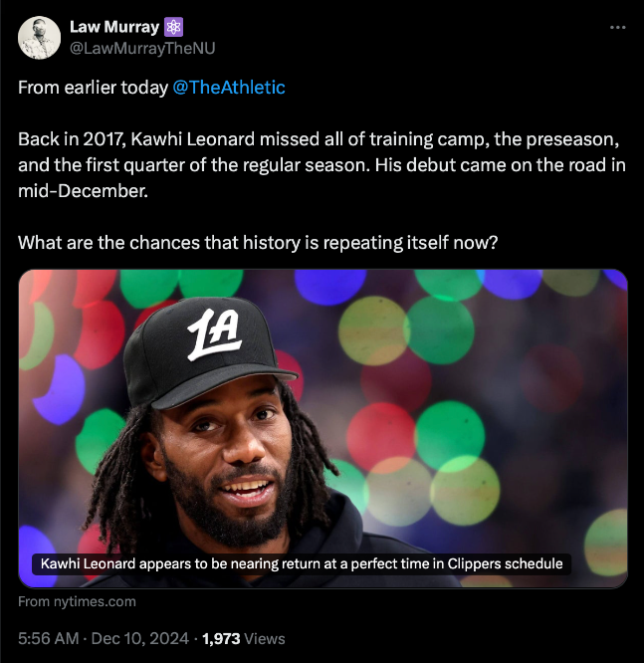Screen dimensions: 644x663
Task: Open the article headline caption on the card
Action: pos(301,563)
